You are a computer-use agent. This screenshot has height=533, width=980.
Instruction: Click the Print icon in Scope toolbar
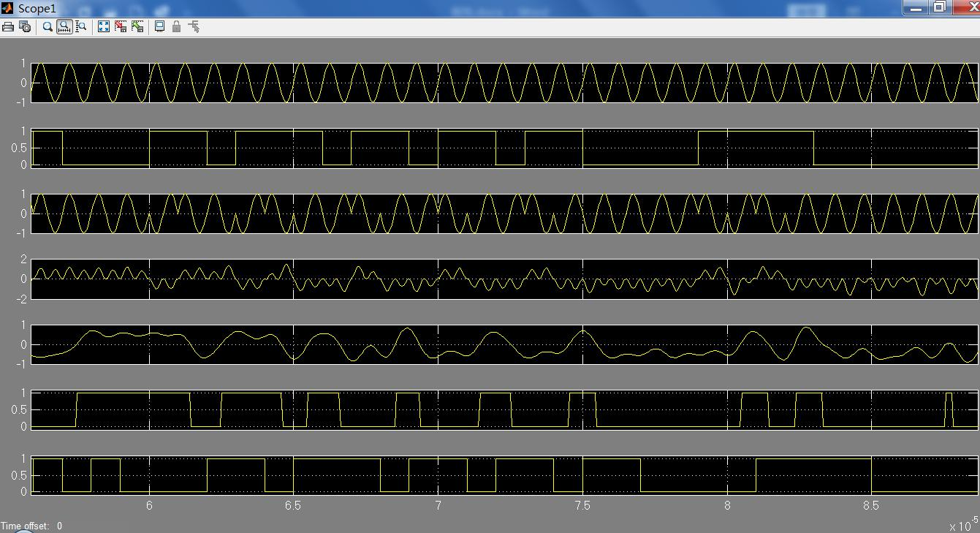(8, 26)
